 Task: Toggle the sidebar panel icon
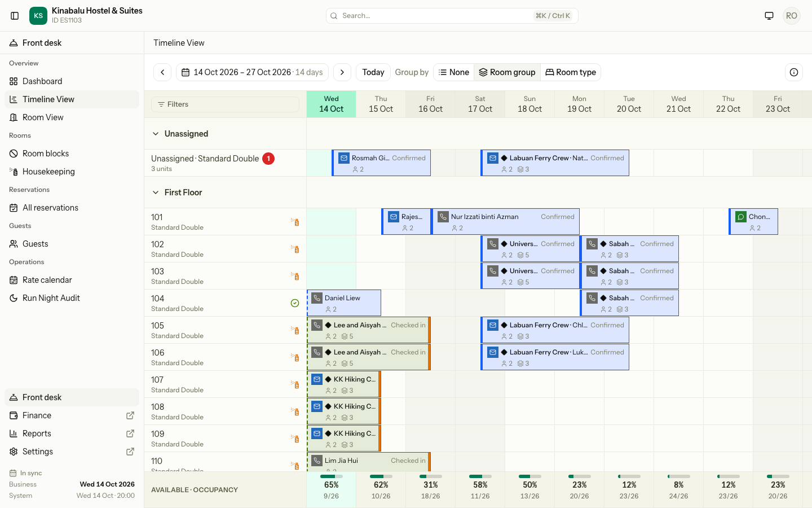pyautogui.click(x=15, y=16)
